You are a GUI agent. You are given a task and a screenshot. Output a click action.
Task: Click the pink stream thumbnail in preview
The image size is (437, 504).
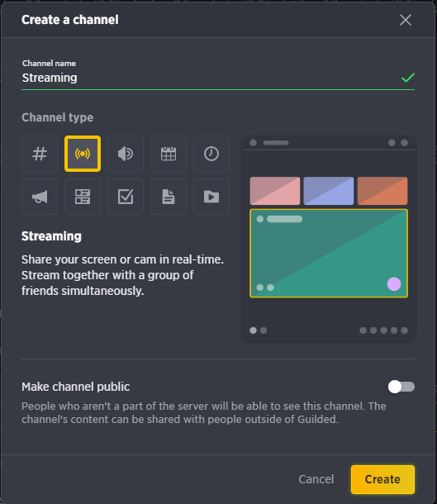(275, 191)
